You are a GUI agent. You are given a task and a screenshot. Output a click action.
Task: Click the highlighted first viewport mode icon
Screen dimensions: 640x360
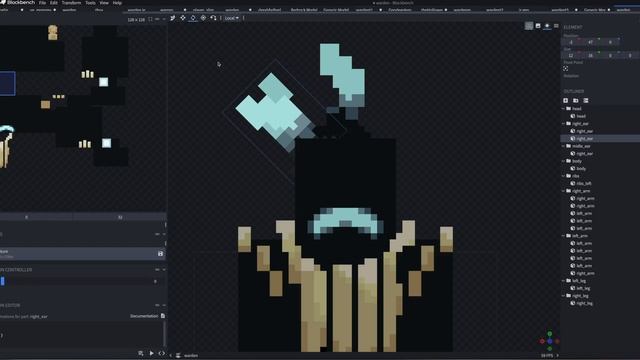(529, 26)
